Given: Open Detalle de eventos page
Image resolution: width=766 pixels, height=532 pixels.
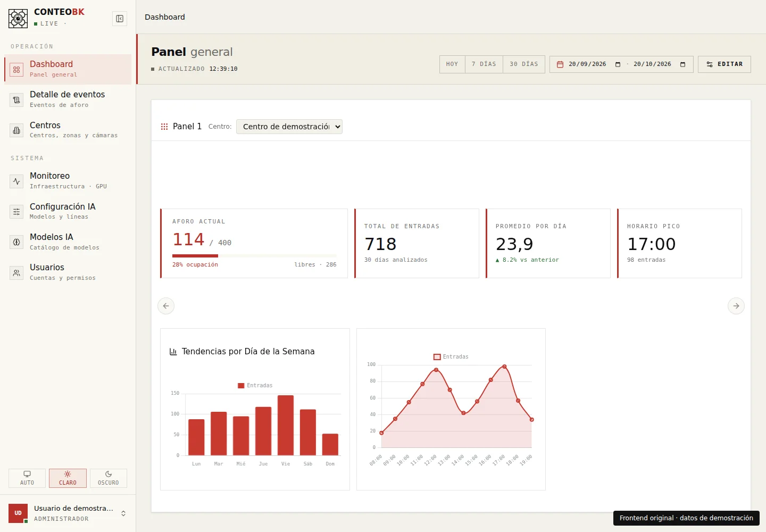Looking at the screenshot, I should [68, 99].
